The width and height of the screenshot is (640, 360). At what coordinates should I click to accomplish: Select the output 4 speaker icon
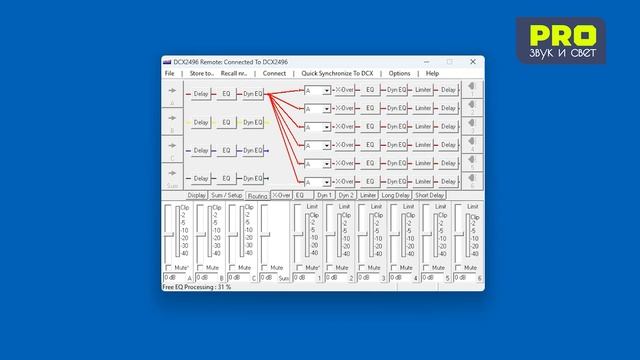pos(472,141)
